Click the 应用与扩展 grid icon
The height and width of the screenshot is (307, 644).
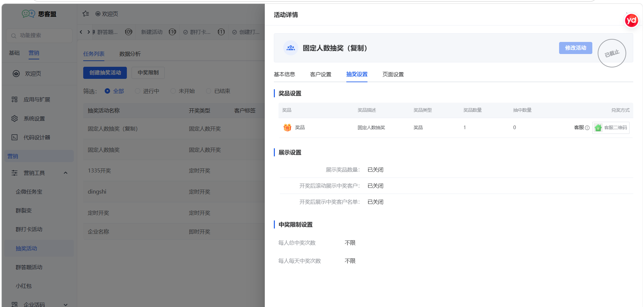pos(14,99)
